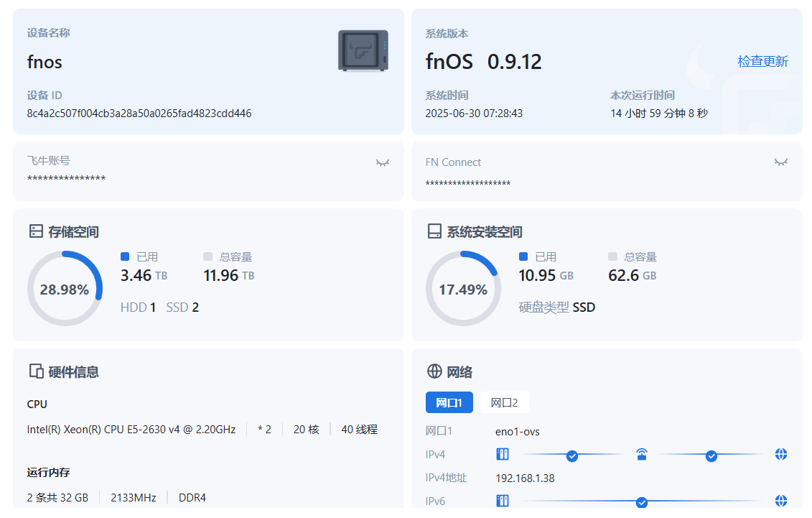812x518 pixels.
Task: Reveal the hidden FN Connect ID
Action: [x=781, y=162]
